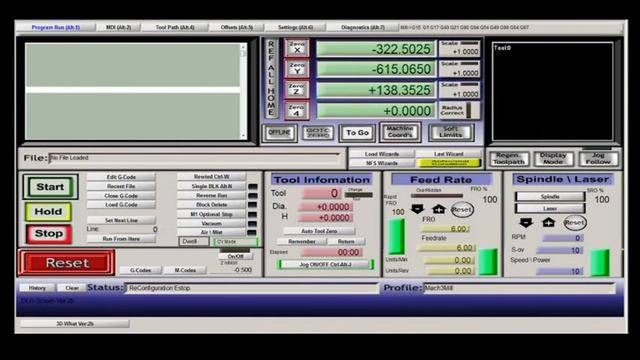Click Edit G-Code
This screenshot has width=640, height=360.
pos(121,177)
